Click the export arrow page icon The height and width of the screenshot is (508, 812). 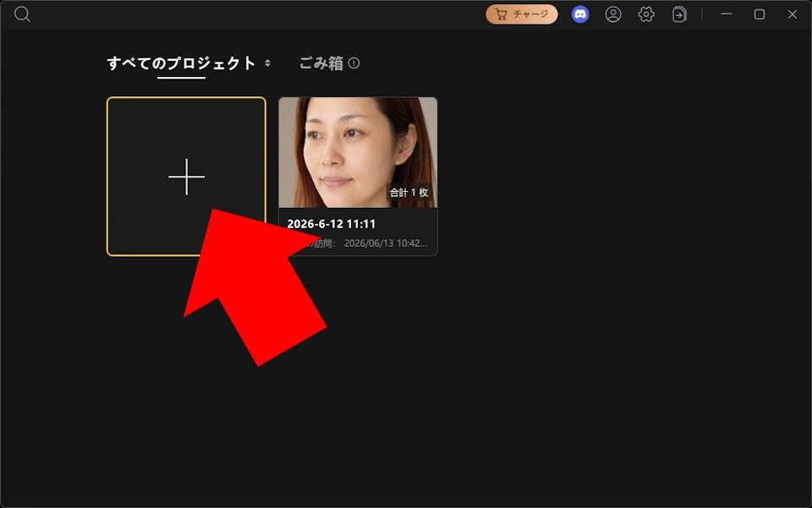[679, 14]
